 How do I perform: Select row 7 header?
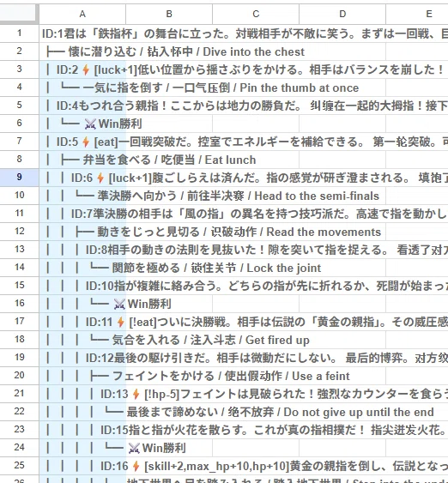pos(20,141)
